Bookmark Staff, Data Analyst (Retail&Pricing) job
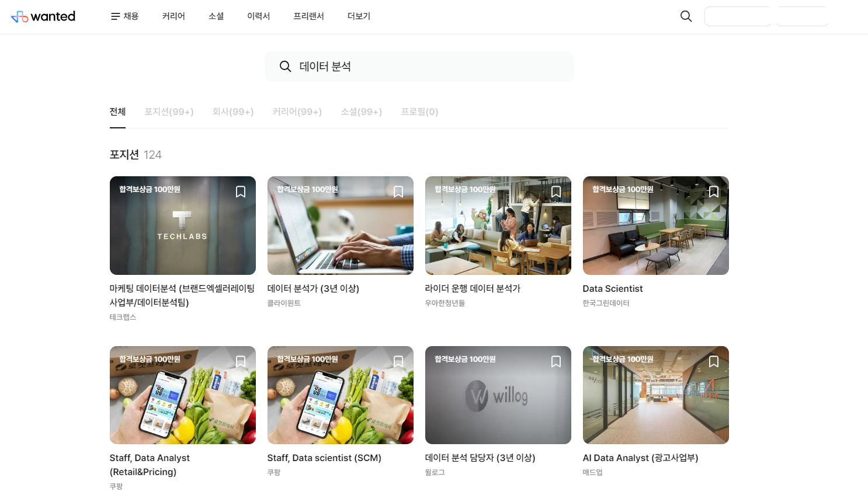Viewport: 868px width, 499px height. click(x=240, y=362)
